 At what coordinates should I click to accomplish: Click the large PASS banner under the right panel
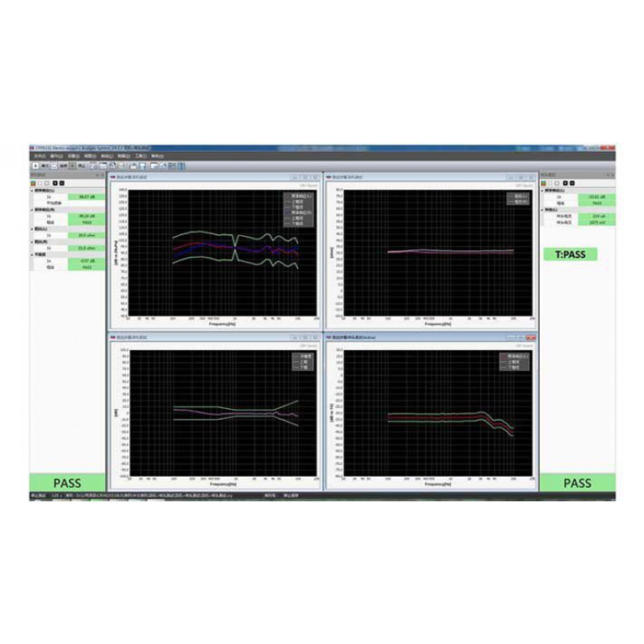(x=578, y=483)
